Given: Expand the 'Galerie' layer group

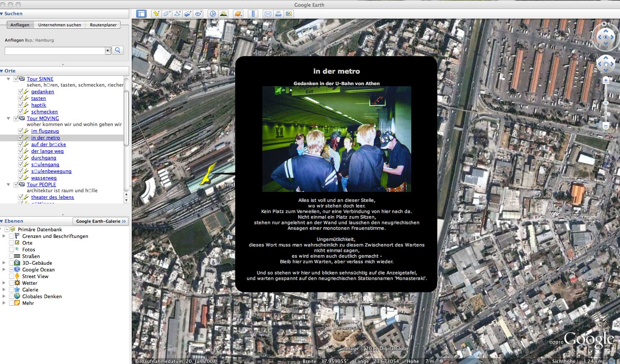Looking at the screenshot, I should [x=4, y=290].
